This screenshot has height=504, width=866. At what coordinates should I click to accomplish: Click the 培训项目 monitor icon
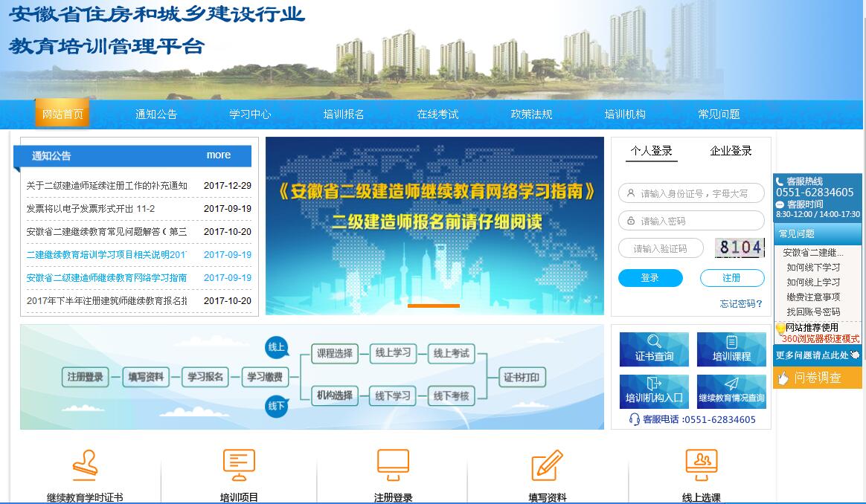tap(239, 465)
